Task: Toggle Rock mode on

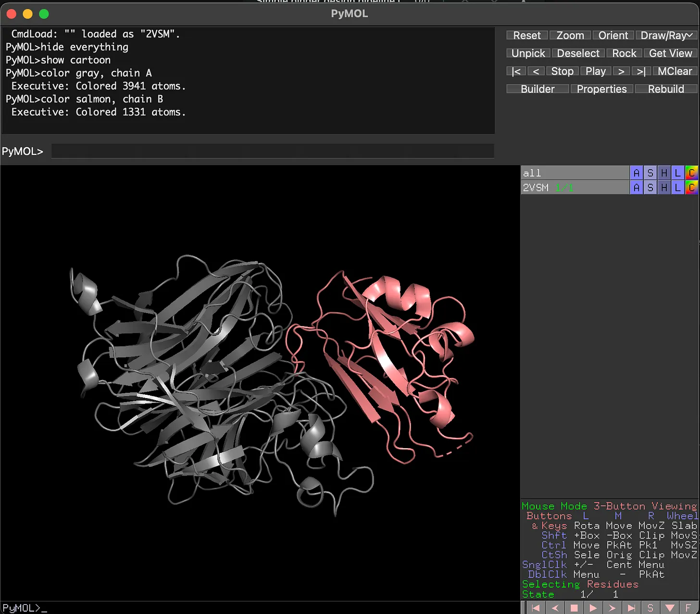Action: [x=624, y=53]
